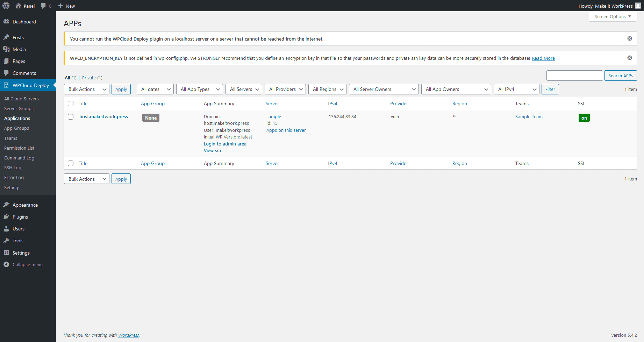Click inside the search input field
The height and width of the screenshot is (342, 644).
(x=574, y=75)
